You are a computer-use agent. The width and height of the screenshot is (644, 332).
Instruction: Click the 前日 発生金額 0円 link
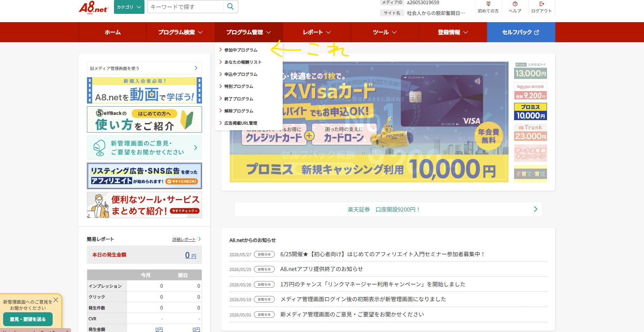coord(196,330)
